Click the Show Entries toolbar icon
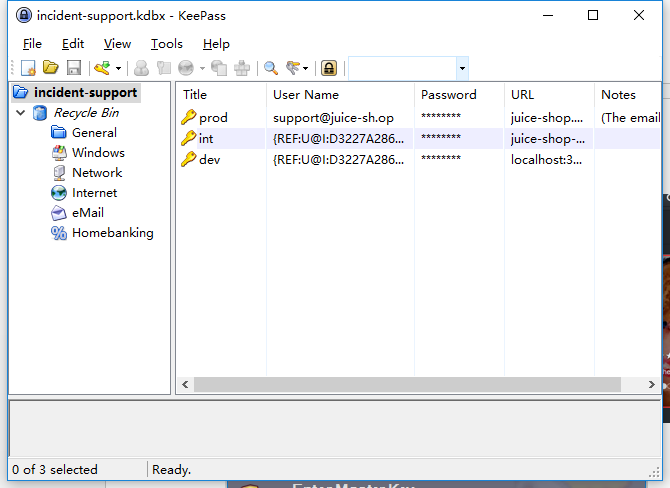670x488 pixels. tap(293, 68)
